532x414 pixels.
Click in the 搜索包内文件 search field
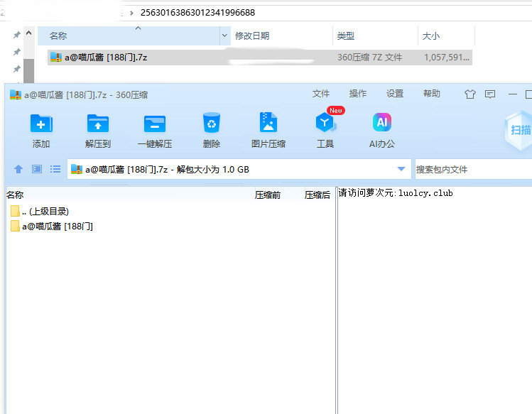473,169
